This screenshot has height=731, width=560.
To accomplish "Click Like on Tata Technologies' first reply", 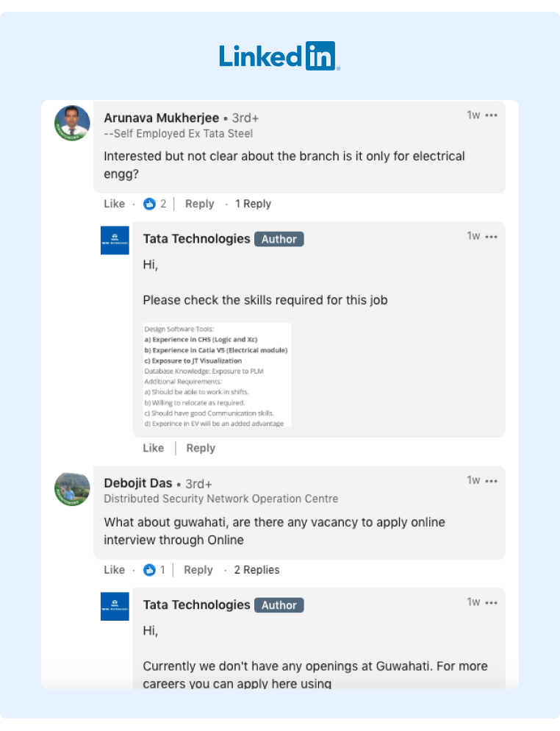I will click(153, 448).
